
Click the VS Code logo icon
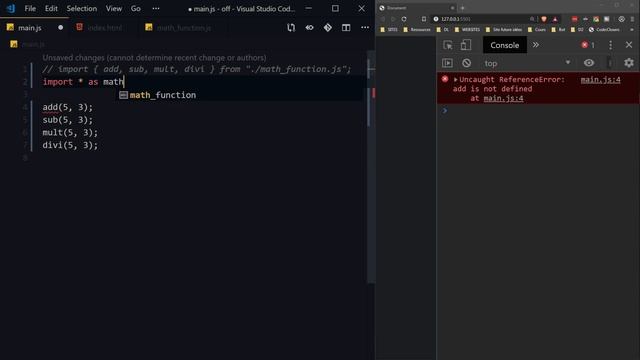pyautogui.click(x=11, y=8)
